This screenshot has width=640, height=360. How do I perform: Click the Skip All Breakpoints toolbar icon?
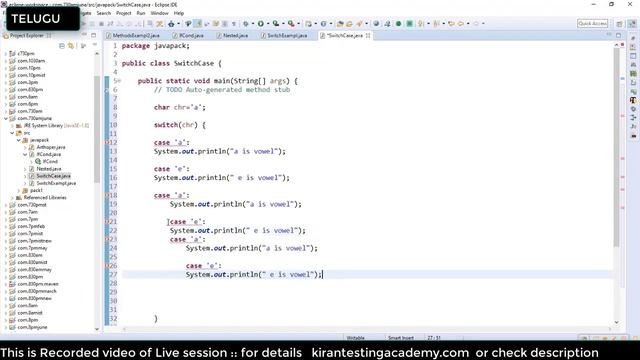188,24
